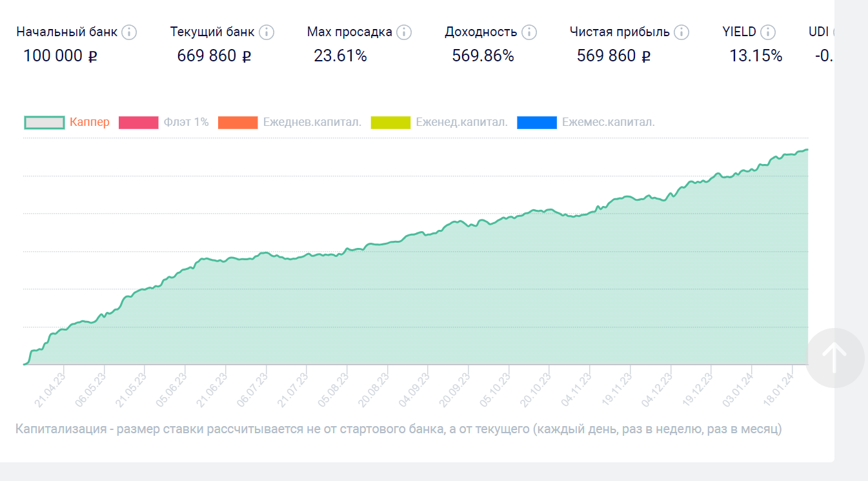868x481 pixels.
Task: Click the 04.09.23 axis date label
Action: coord(414,389)
